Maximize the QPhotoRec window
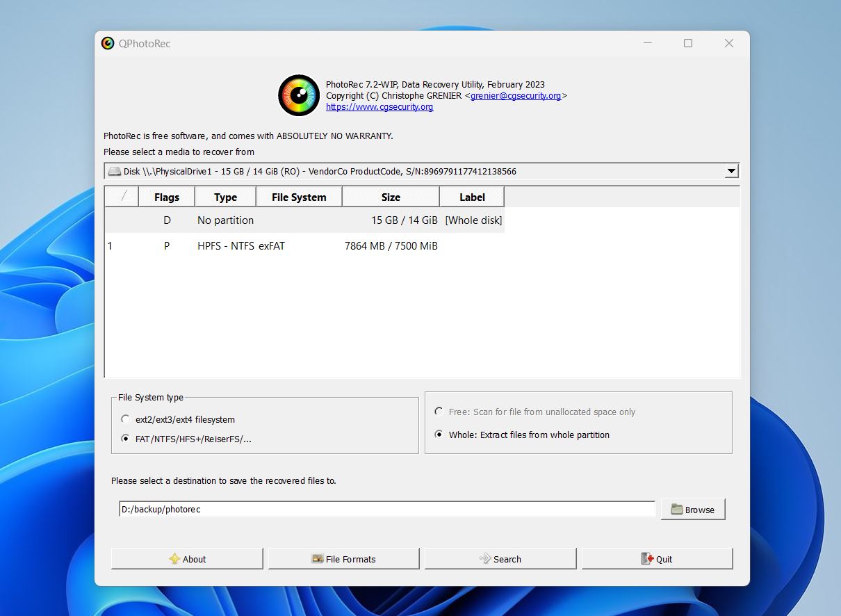The width and height of the screenshot is (841, 616). (x=687, y=43)
